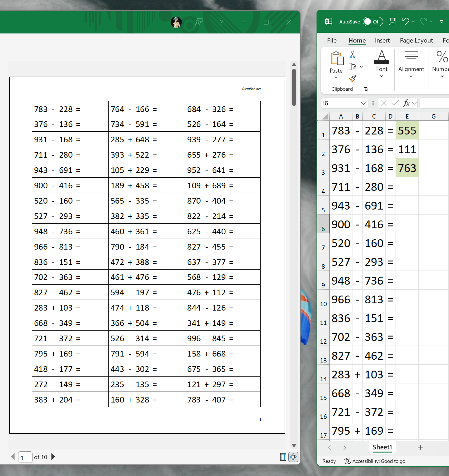Click the Excel app logo icon
Image resolution: width=449 pixels, height=476 pixels.
[x=328, y=22]
